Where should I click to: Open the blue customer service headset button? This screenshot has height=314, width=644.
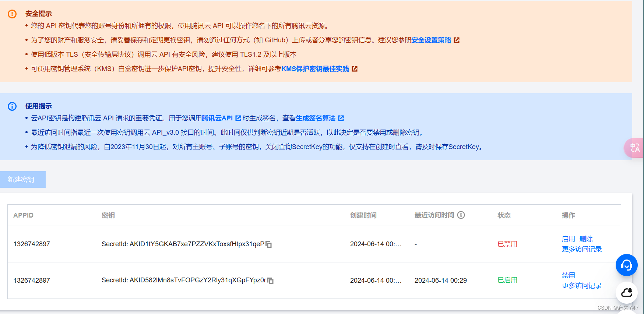626,265
